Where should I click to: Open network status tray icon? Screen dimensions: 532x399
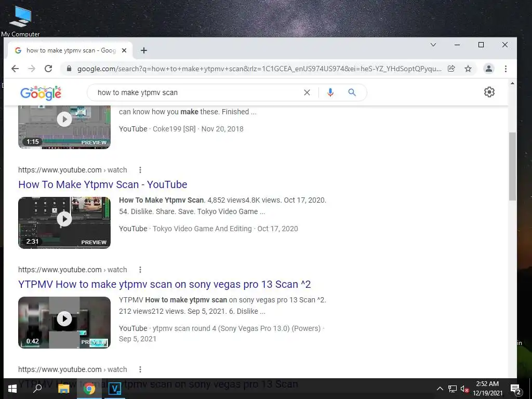(453, 389)
